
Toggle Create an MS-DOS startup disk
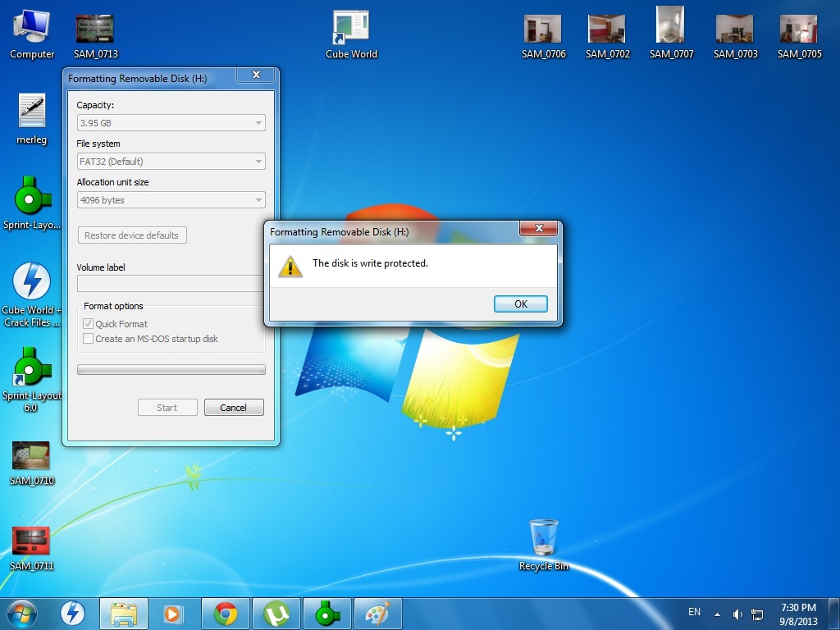point(89,339)
